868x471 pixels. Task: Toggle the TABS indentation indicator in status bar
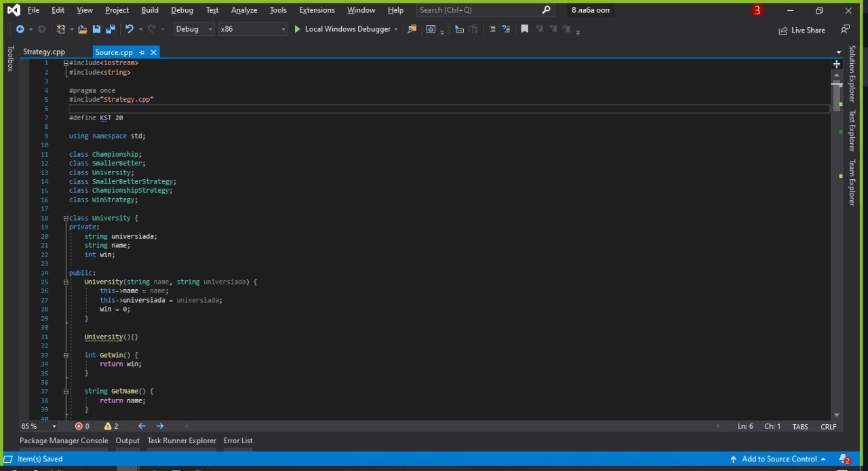tap(800, 426)
